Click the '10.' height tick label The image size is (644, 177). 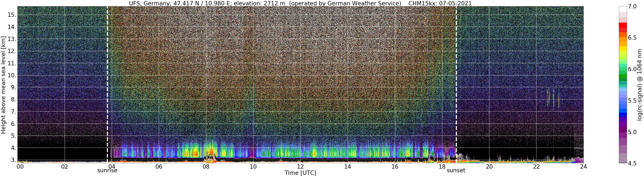click(12, 75)
